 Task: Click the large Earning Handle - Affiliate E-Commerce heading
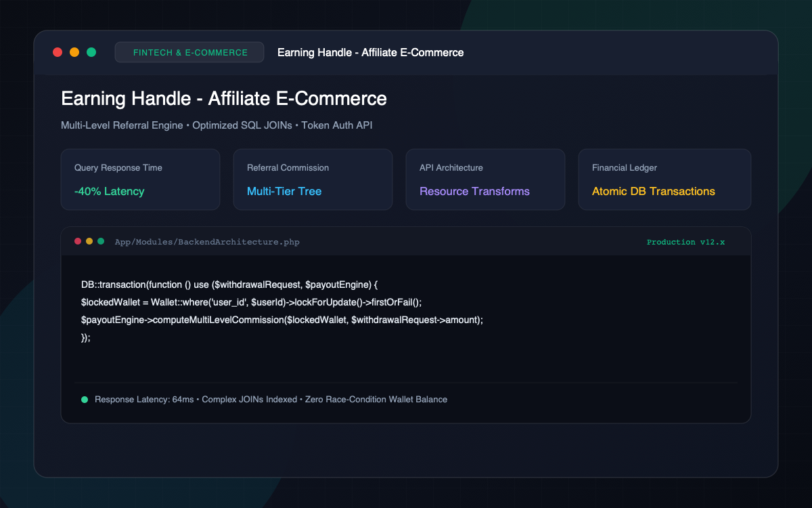[224, 98]
